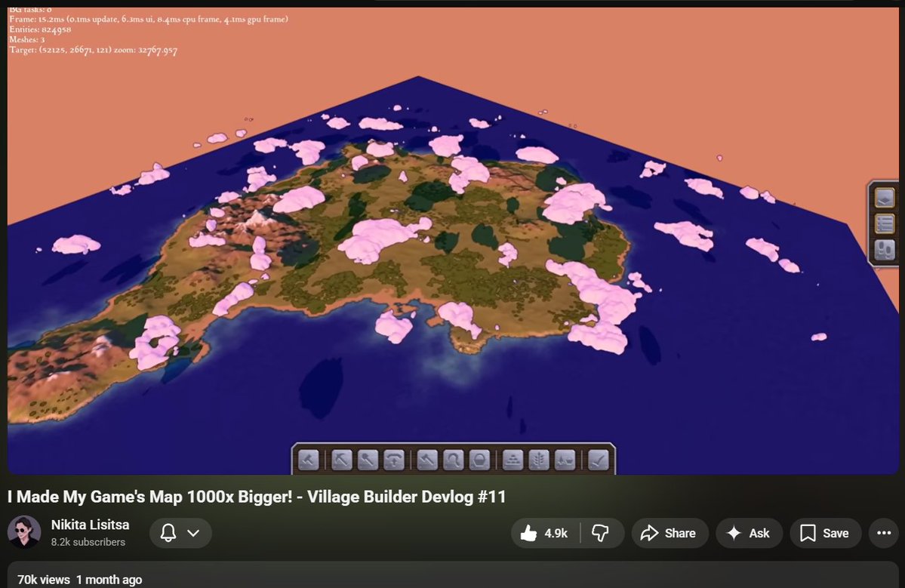Viewport: 905px width, 588px height.
Task: Open the stacked ingots stockpile tool
Action: (513, 460)
